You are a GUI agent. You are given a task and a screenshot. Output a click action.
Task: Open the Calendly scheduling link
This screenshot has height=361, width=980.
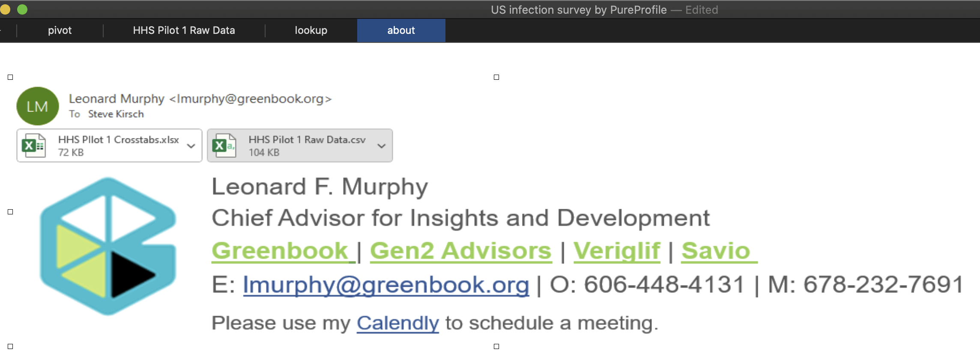398,323
